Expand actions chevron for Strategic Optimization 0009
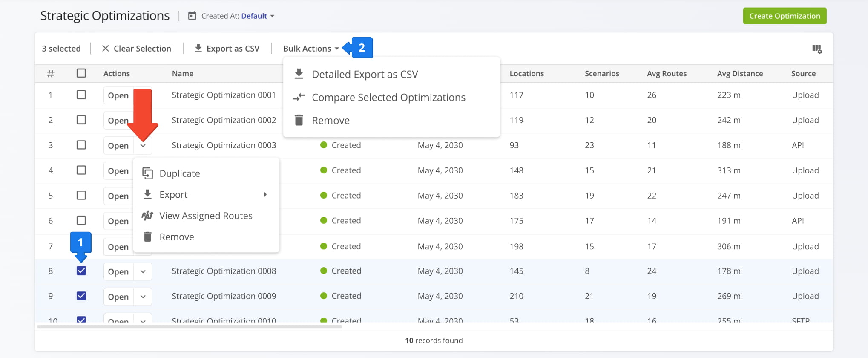This screenshot has width=868, height=358. (x=143, y=297)
